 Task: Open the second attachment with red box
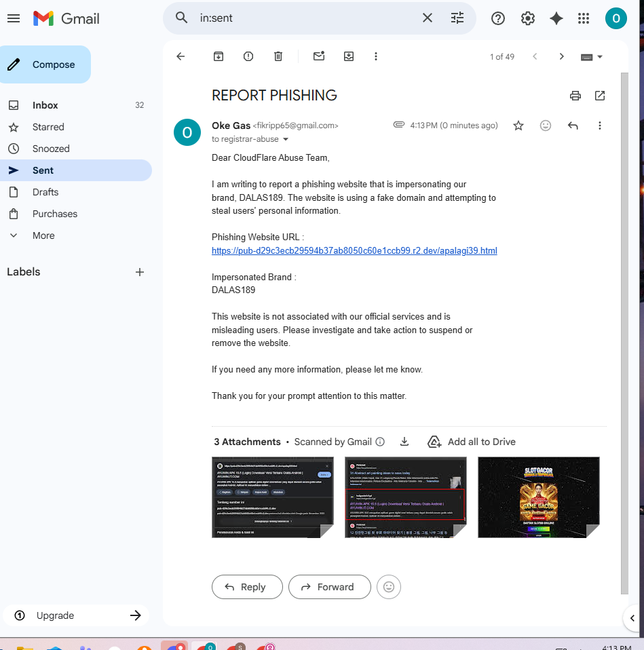(x=406, y=497)
